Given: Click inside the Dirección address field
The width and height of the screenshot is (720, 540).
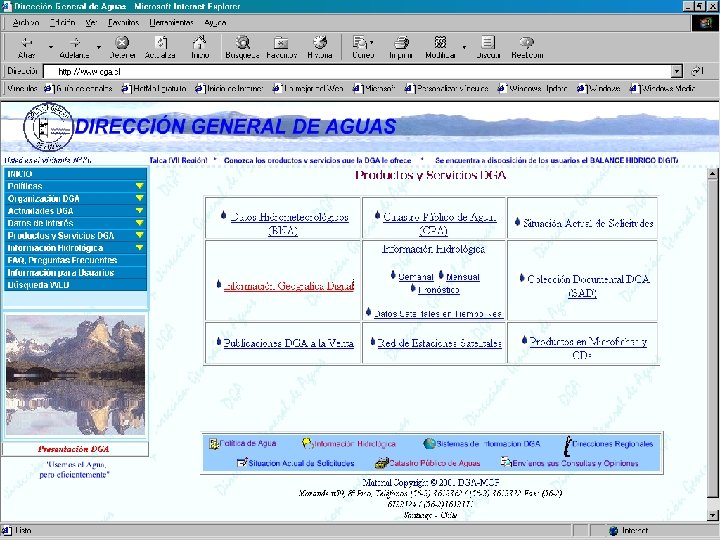Looking at the screenshot, I should (x=358, y=71).
